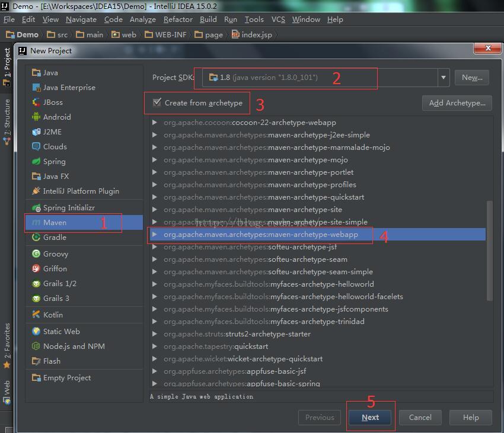Image resolution: width=504 pixels, height=433 pixels.
Task: Open the Tools menu
Action: tap(254, 20)
